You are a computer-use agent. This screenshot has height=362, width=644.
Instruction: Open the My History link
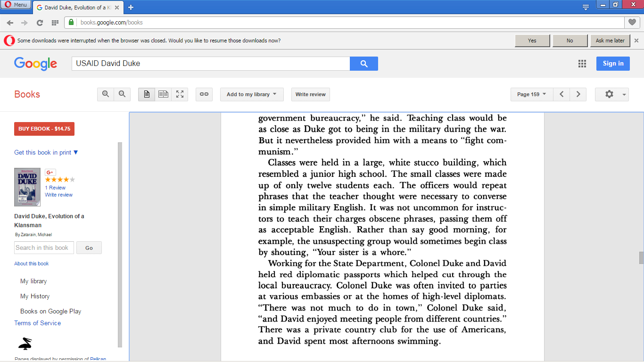click(x=35, y=296)
